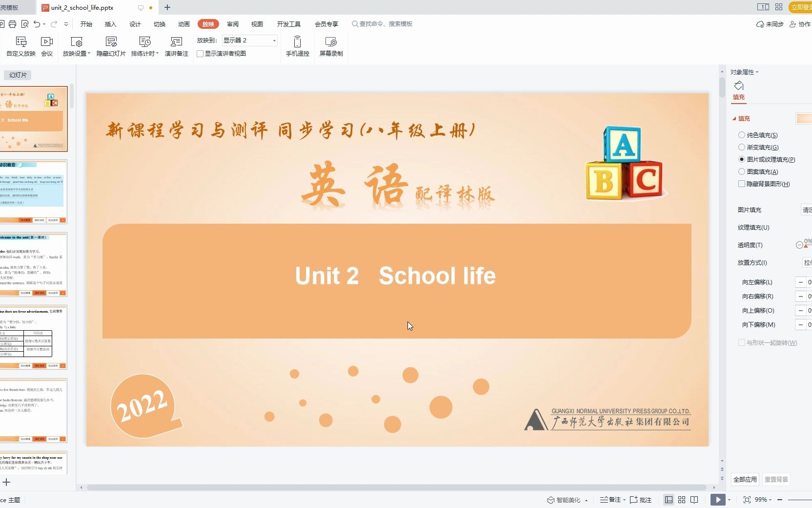
Task: Click the Fill paint bucket icon in properties
Action: (x=739, y=86)
